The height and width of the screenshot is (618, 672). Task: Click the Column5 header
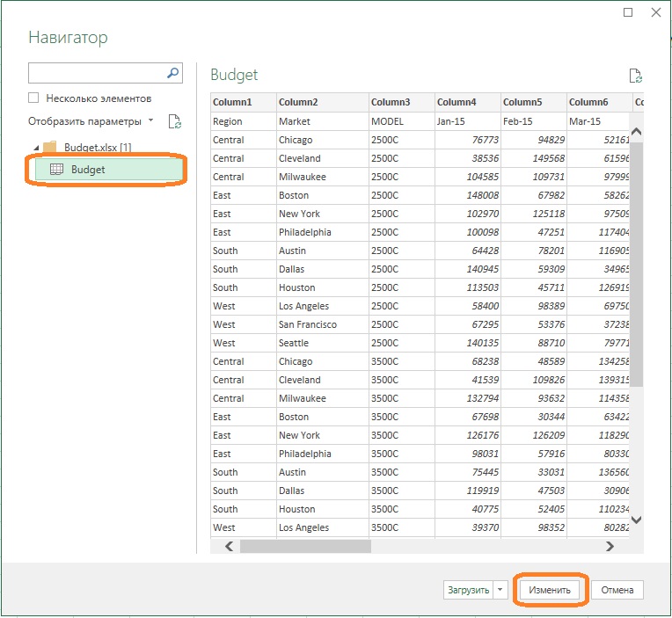[534, 102]
